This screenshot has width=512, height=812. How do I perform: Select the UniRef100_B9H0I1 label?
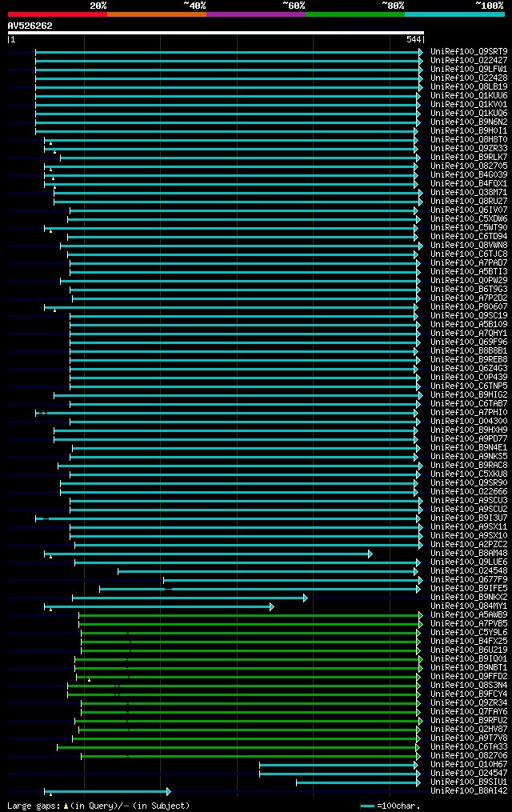469,131
